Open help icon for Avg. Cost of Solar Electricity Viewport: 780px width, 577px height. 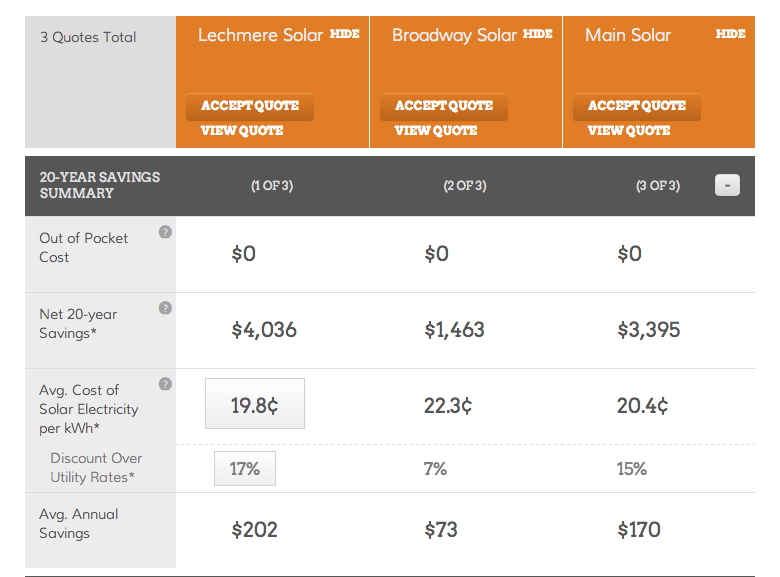(165, 384)
